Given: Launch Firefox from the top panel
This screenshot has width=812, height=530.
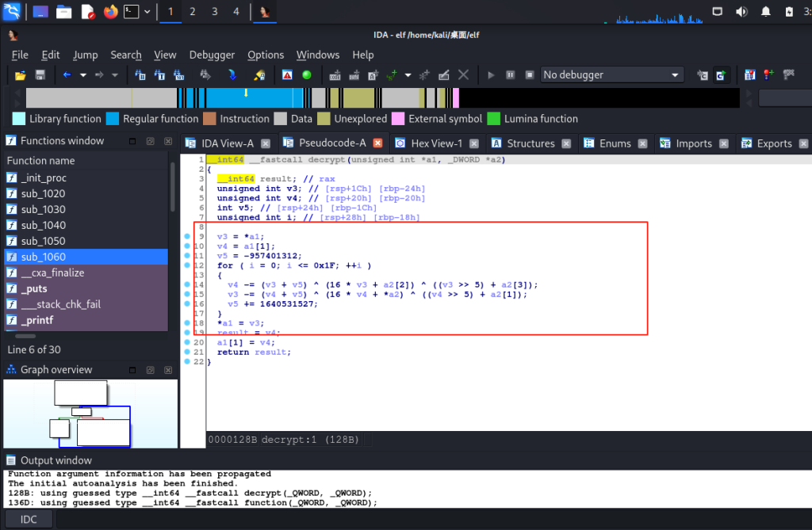Looking at the screenshot, I should (110, 11).
